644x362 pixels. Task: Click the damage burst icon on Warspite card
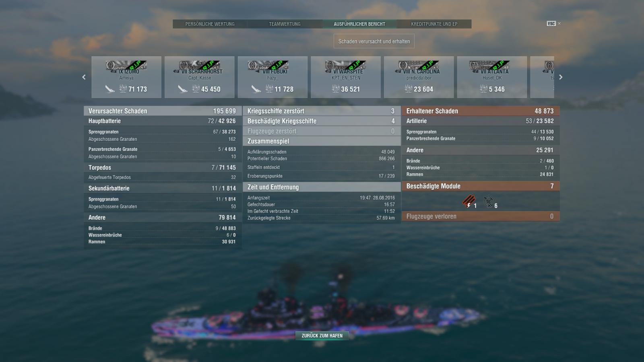pyautogui.click(x=336, y=89)
